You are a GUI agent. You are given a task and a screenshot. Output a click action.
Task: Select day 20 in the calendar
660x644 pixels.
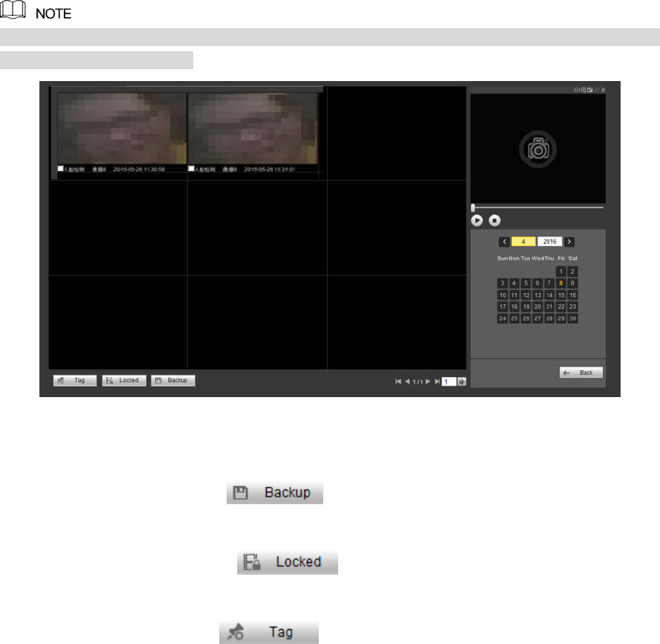(x=537, y=306)
